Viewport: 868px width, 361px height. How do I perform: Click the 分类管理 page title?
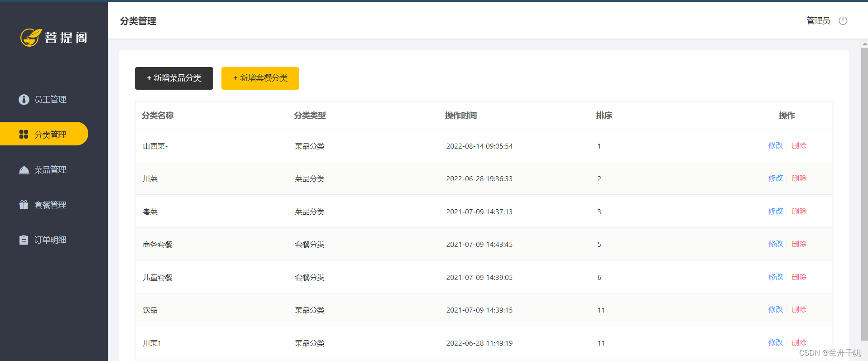click(x=138, y=21)
